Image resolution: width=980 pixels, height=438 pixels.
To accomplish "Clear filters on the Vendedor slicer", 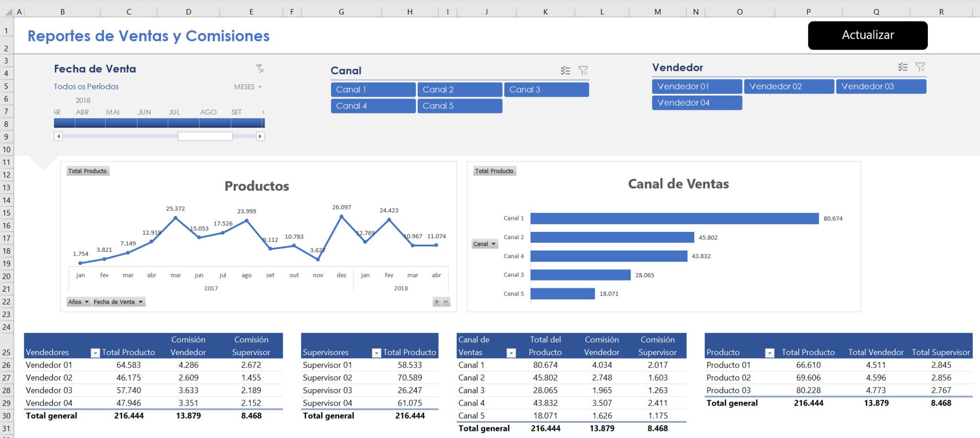I will [921, 67].
